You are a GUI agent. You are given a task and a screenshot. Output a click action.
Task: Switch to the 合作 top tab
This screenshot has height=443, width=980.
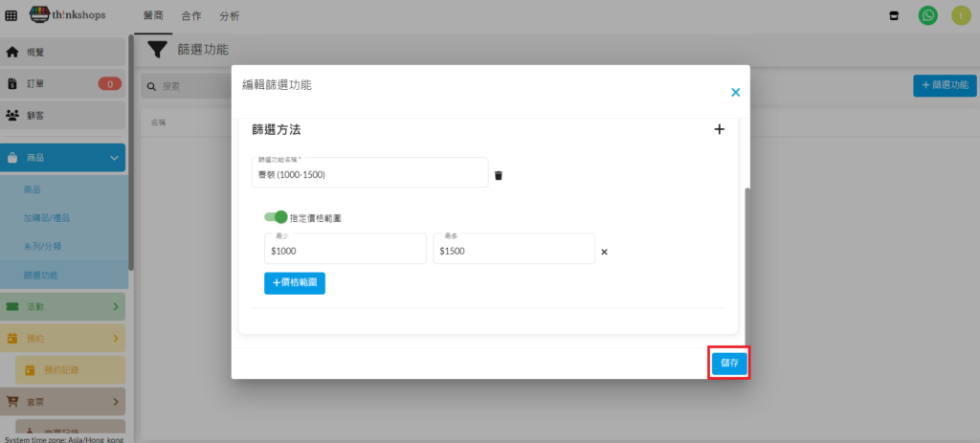190,16
